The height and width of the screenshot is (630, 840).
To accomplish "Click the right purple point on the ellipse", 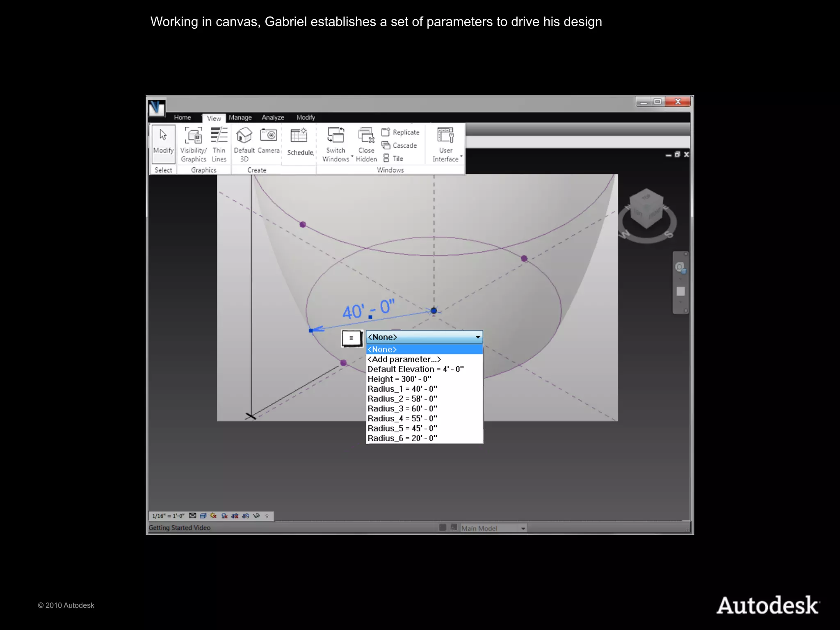I will [524, 258].
